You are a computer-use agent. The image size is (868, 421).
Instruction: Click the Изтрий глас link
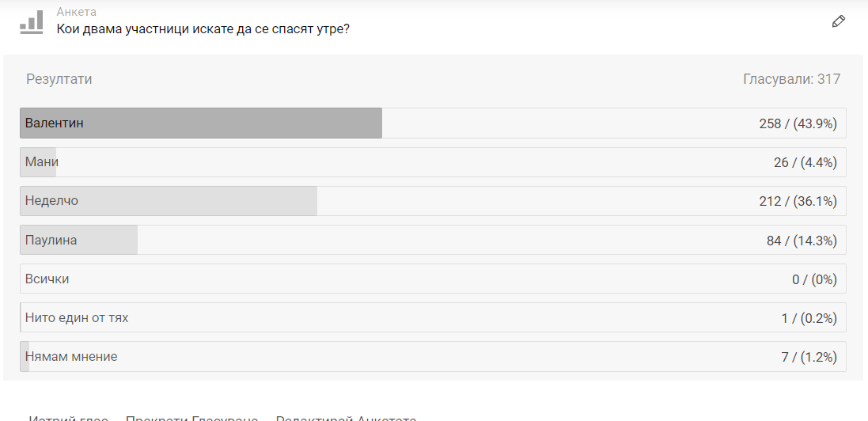[69, 417]
